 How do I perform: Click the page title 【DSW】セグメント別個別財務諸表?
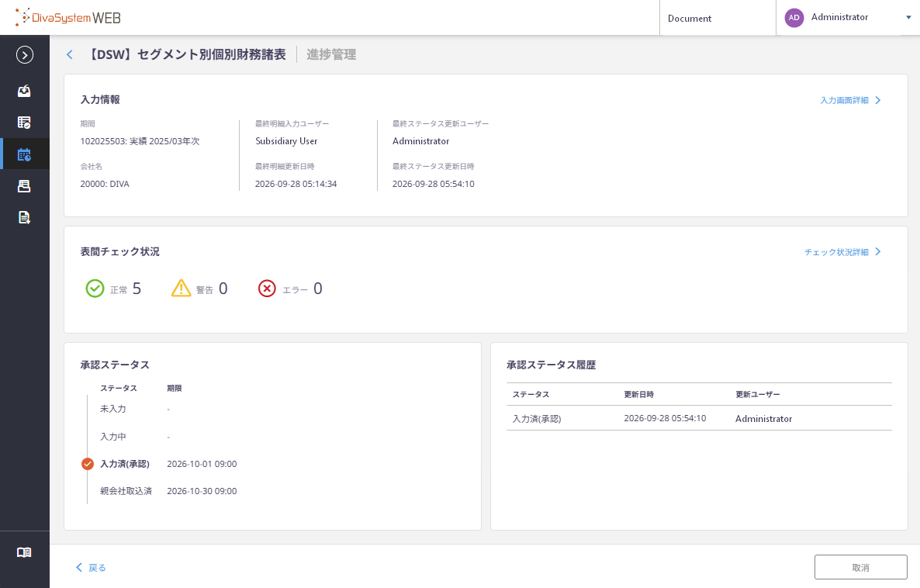click(187, 54)
